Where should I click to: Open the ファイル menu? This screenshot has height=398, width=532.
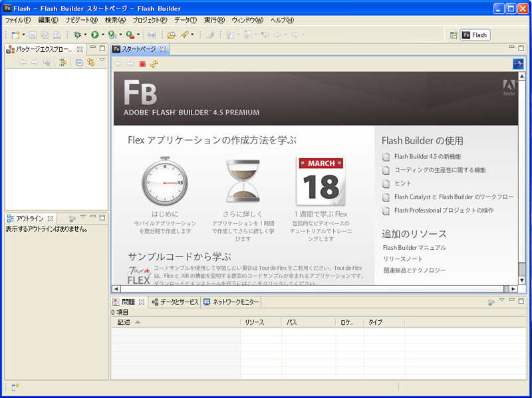[x=18, y=20]
